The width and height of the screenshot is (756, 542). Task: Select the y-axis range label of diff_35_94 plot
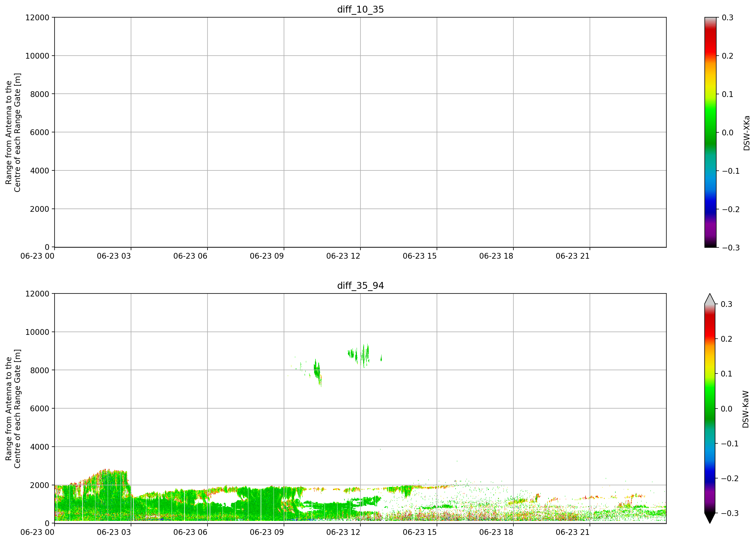[x=13, y=408]
